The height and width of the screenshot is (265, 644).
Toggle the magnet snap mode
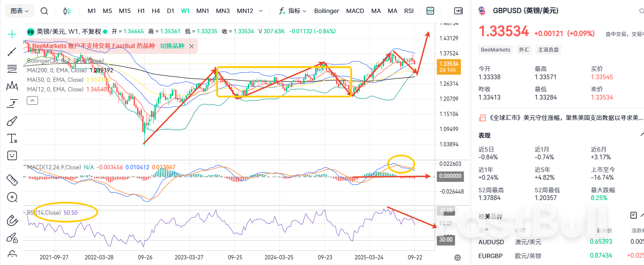[x=12, y=220]
